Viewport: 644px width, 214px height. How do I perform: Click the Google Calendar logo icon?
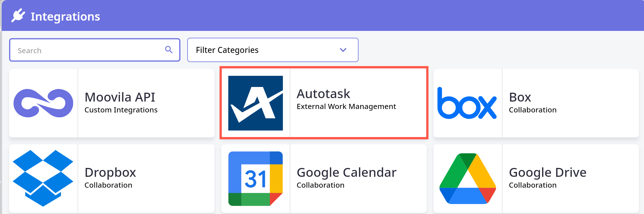(255, 179)
